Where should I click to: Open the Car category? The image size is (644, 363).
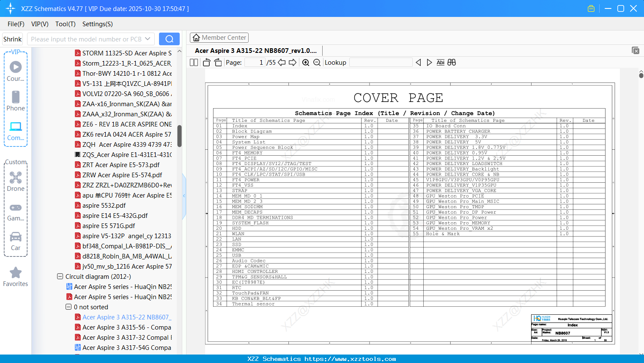(16, 241)
